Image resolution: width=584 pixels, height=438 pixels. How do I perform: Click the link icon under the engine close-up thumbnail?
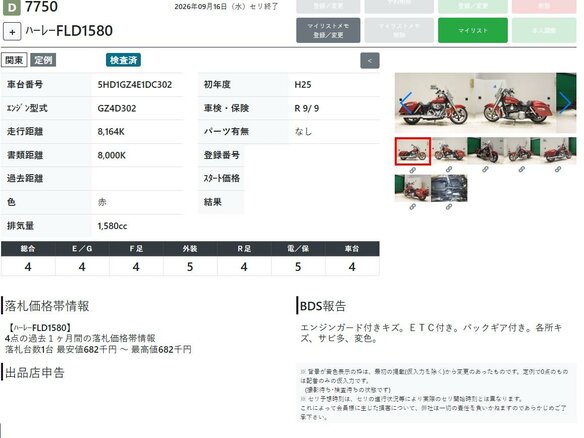[449, 207]
